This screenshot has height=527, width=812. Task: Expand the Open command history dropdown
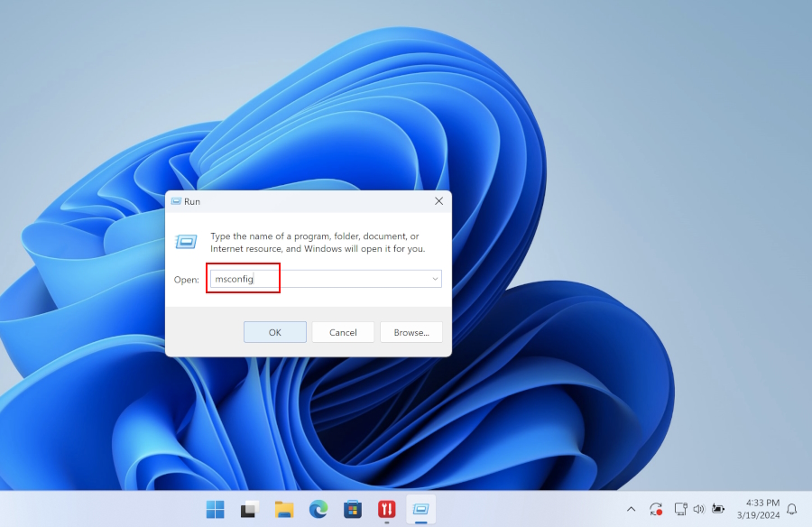click(x=434, y=280)
